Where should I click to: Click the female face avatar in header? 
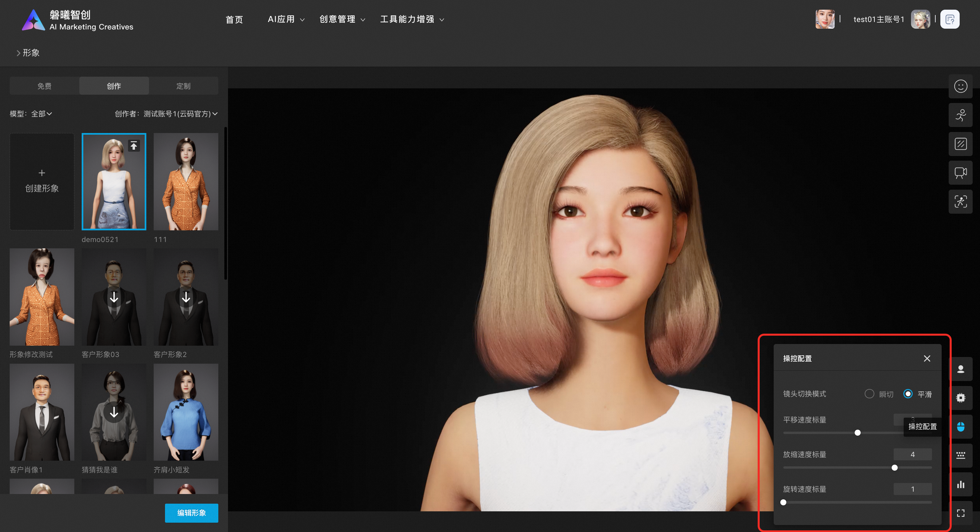(x=825, y=19)
